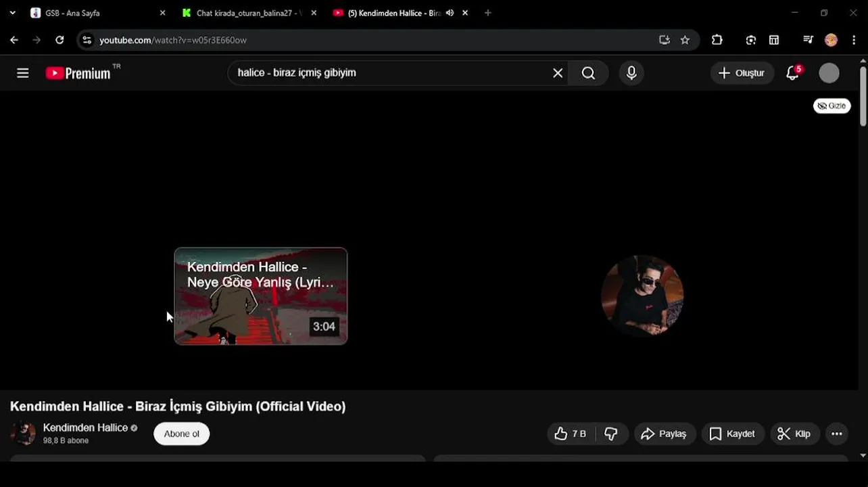This screenshot has height=487, width=868.
Task: Clear the search box with X
Action: pos(558,73)
